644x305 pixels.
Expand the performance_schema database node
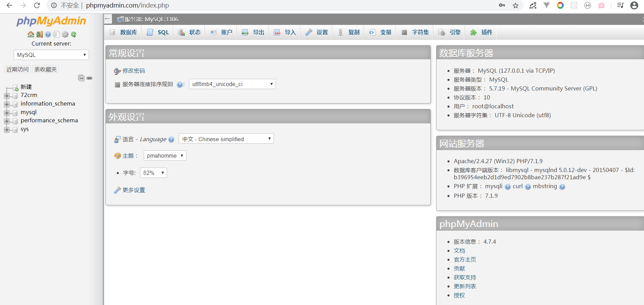[x=7, y=121]
